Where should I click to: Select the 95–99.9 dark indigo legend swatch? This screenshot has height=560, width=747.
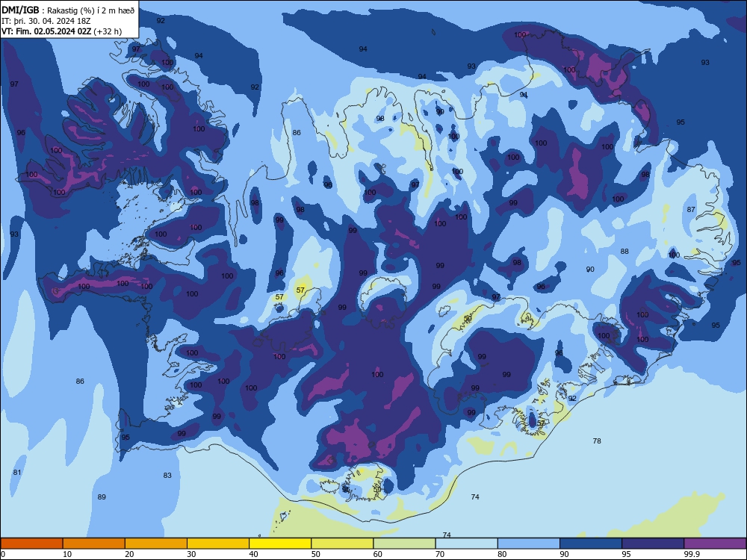click(653, 544)
